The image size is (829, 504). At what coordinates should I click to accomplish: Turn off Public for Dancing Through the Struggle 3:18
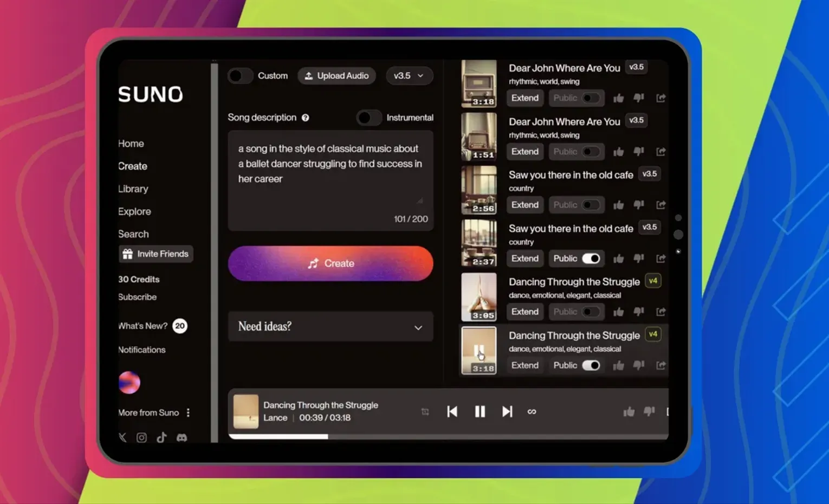[x=591, y=365]
